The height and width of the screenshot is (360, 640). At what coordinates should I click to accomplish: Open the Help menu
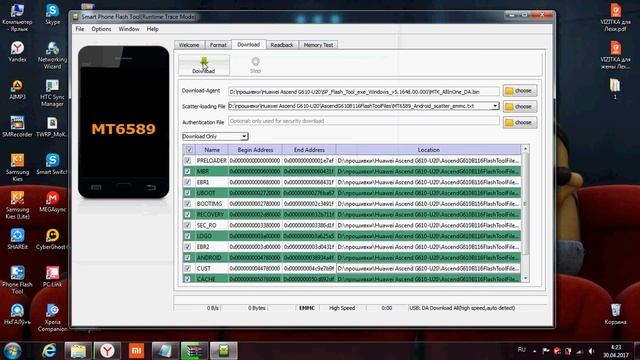tap(153, 29)
